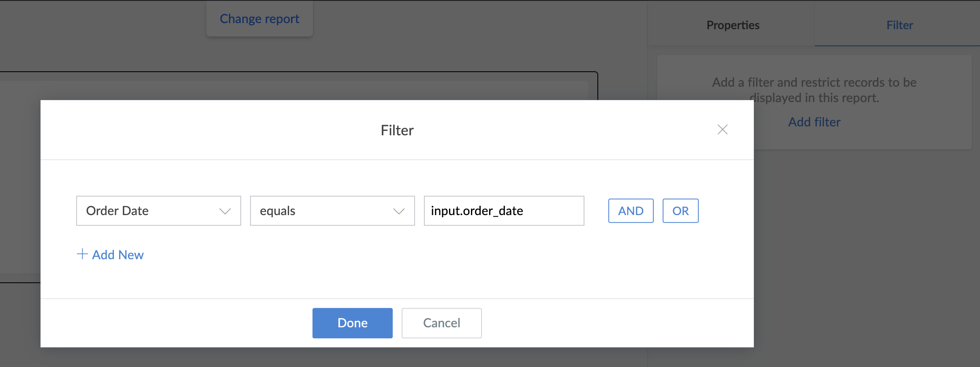
Task: Click the equals dropdown chevron arrow
Action: click(399, 211)
